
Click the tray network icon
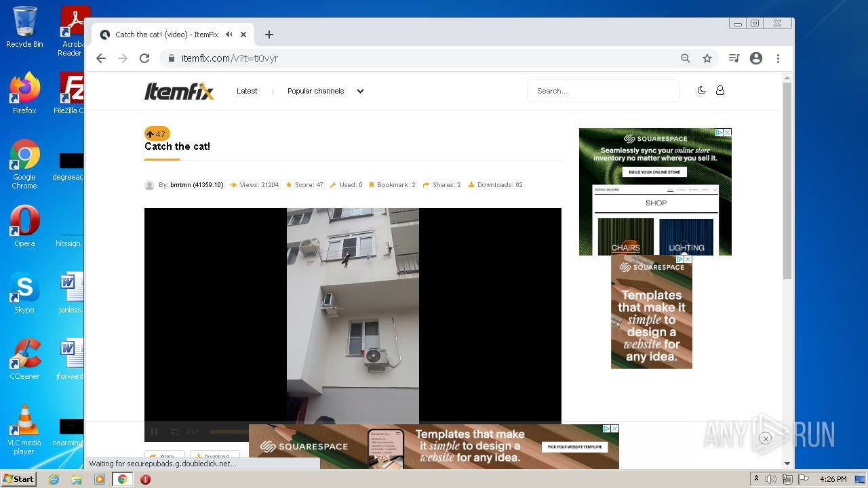(x=787, y=479)
